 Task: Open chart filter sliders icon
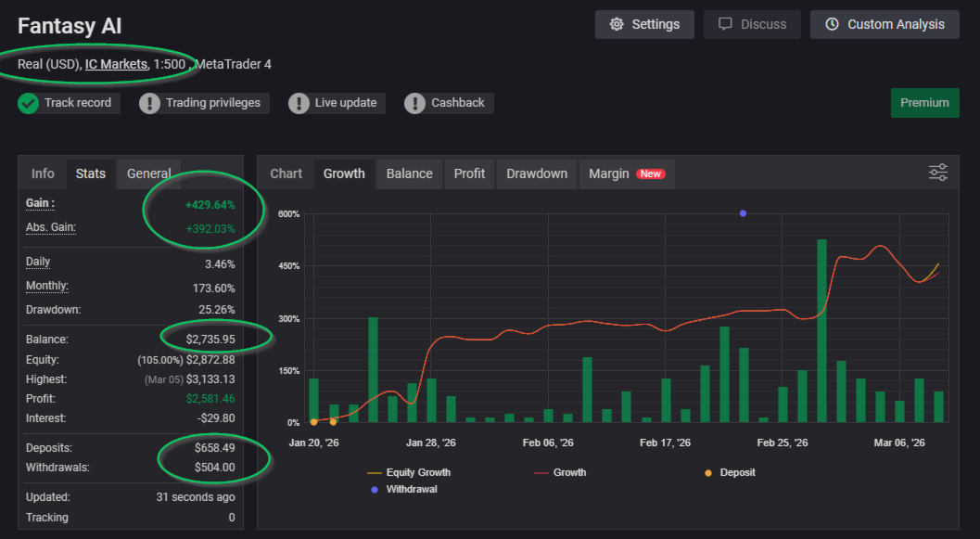pyautogui.click(x=938, y=173)
